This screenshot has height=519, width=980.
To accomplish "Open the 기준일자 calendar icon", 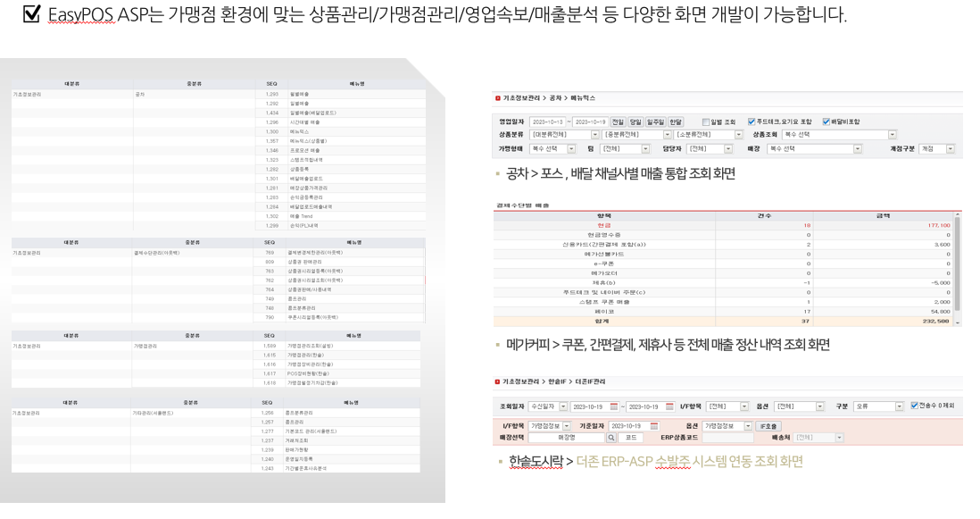I will (654, 426).
